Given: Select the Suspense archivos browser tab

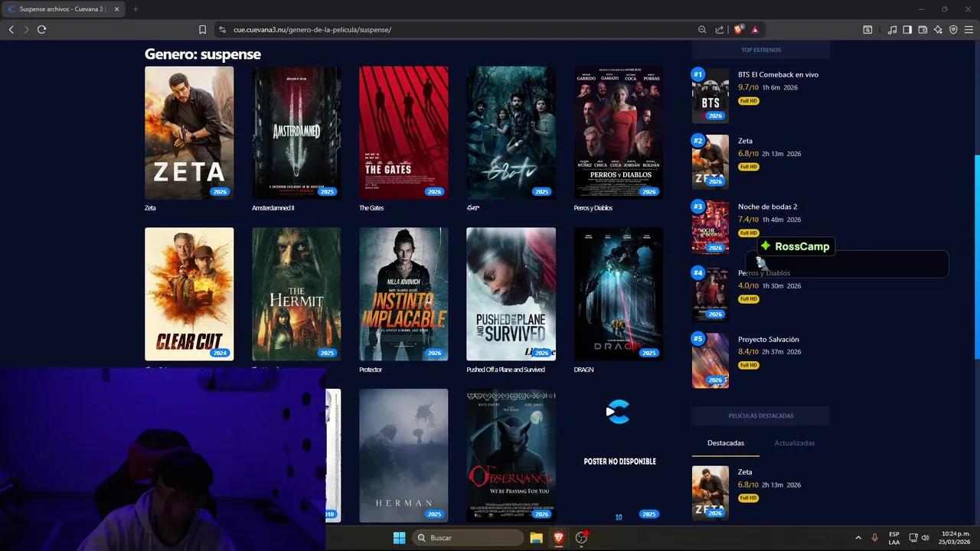Looking at the screenshot, I should coord(63,9).
